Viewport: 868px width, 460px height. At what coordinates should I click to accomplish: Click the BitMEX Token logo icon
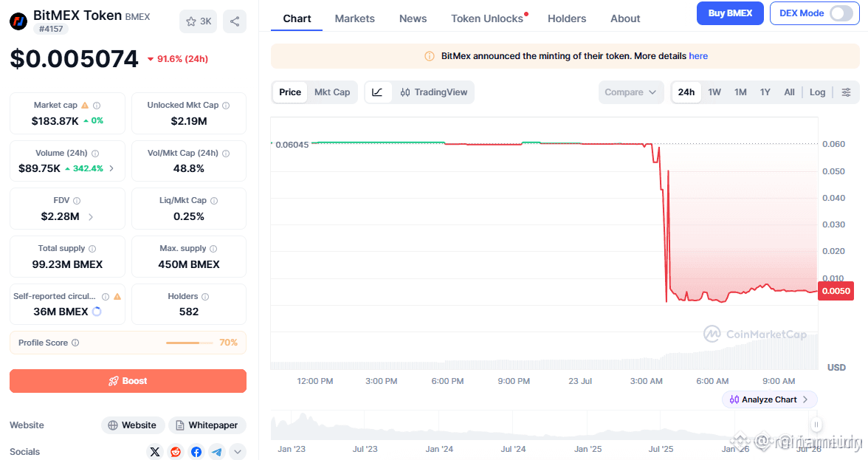pos(18,21)
